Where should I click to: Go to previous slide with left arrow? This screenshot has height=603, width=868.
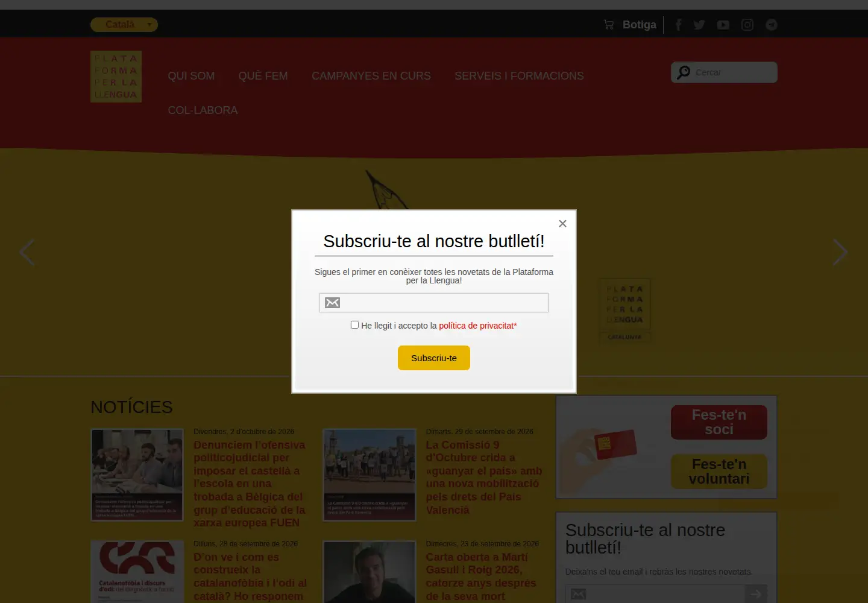(x=27, y=252)
